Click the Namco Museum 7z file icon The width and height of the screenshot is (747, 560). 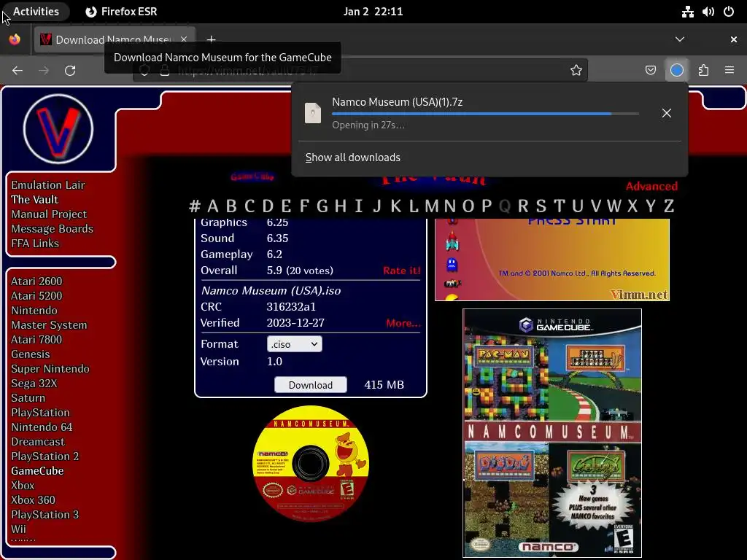pos(313,113)
